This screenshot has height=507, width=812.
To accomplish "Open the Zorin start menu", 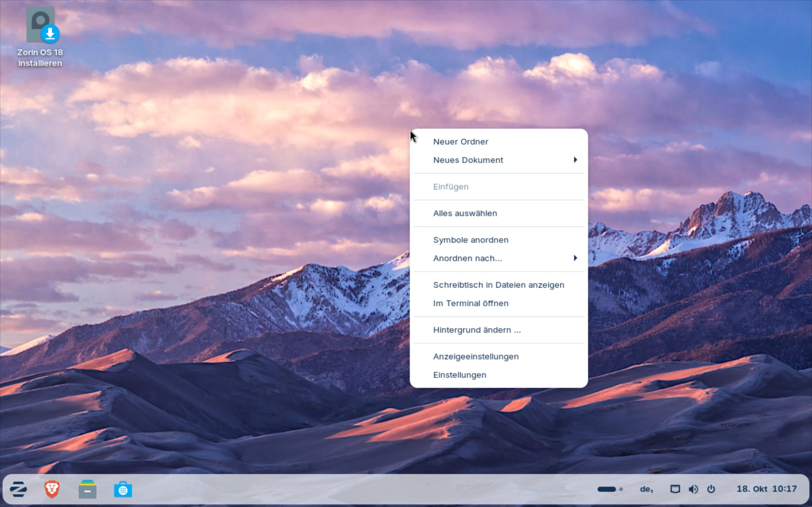I will point(18,489).
